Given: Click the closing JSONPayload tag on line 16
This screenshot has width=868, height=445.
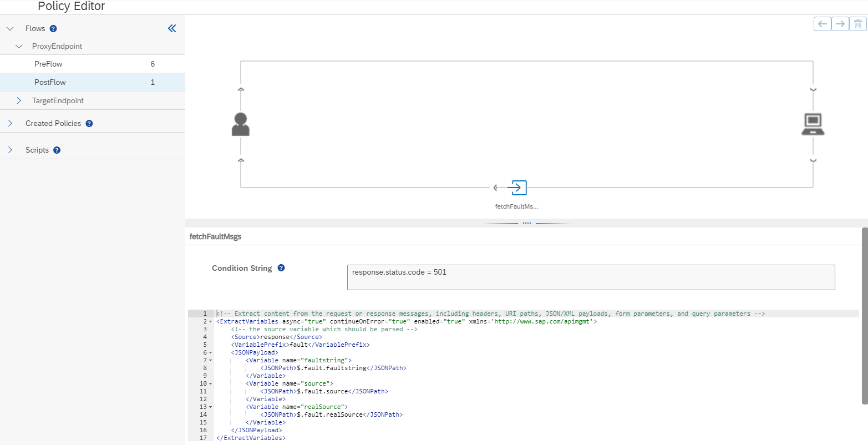Looking at the screenshot, I should (256, 430).
